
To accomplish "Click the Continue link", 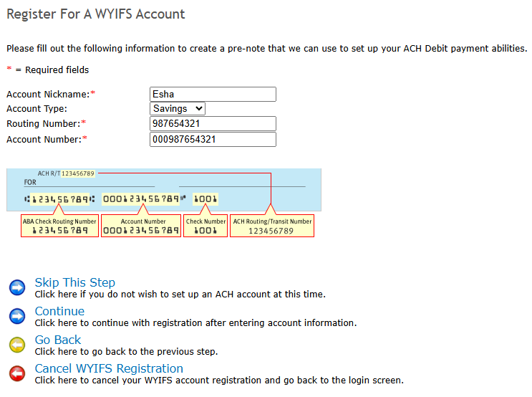I will tap(59, 311).
